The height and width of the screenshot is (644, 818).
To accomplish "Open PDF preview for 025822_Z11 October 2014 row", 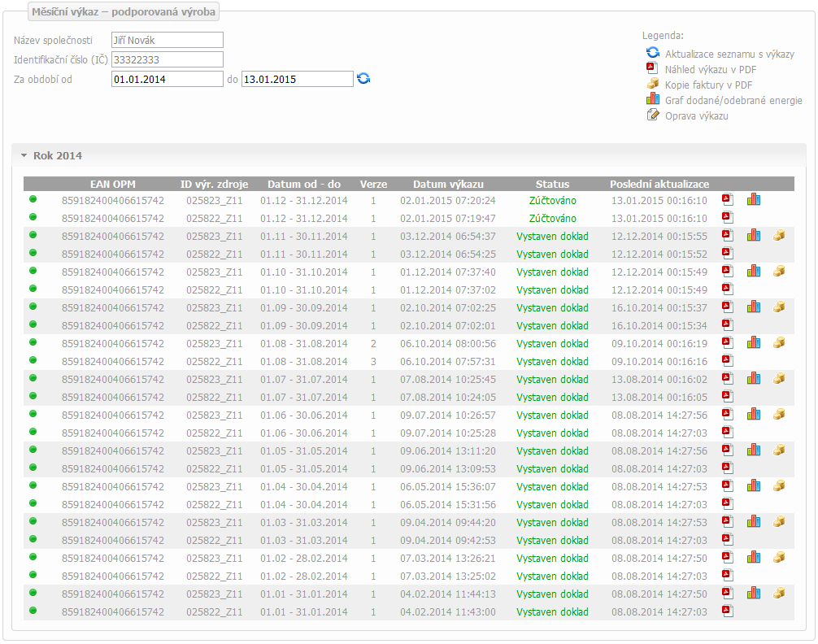I will pos(728,289).
